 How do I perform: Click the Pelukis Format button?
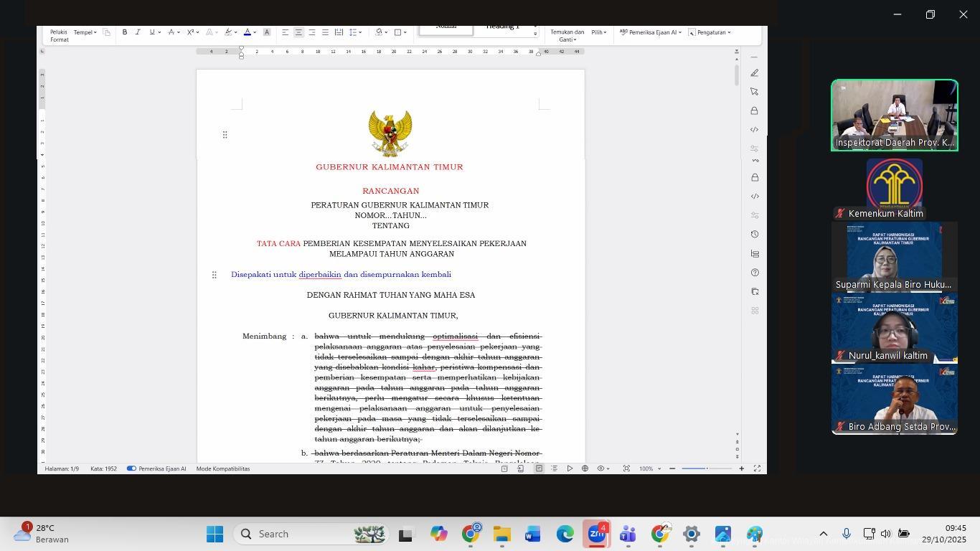pos(59,36)
